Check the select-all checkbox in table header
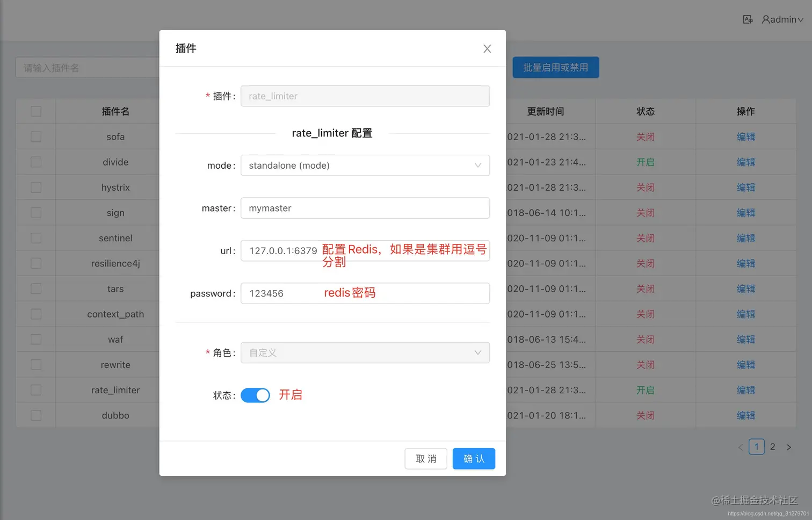This screenshot has width=812, height=520. click(x=35, y=111)
